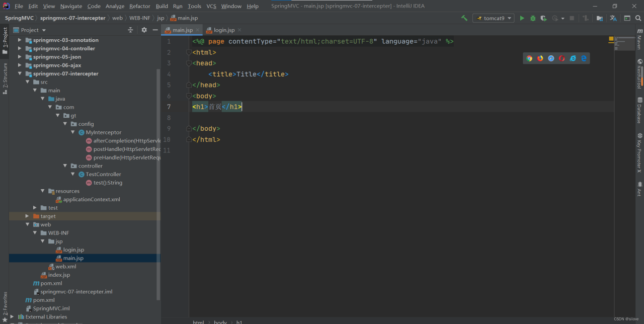Click the green Run button
The height and width of the screenshot is (324, 644).
(x=522, y=18)
